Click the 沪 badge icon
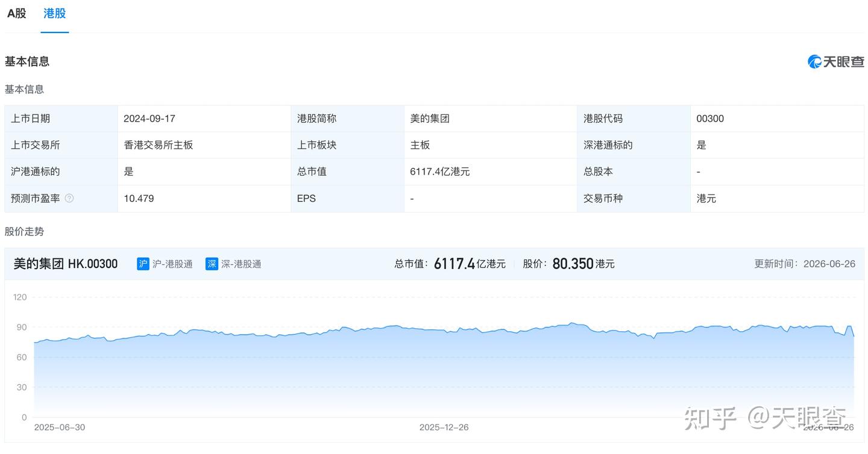The height and width of the screenshot is (454, 868). 143,264
